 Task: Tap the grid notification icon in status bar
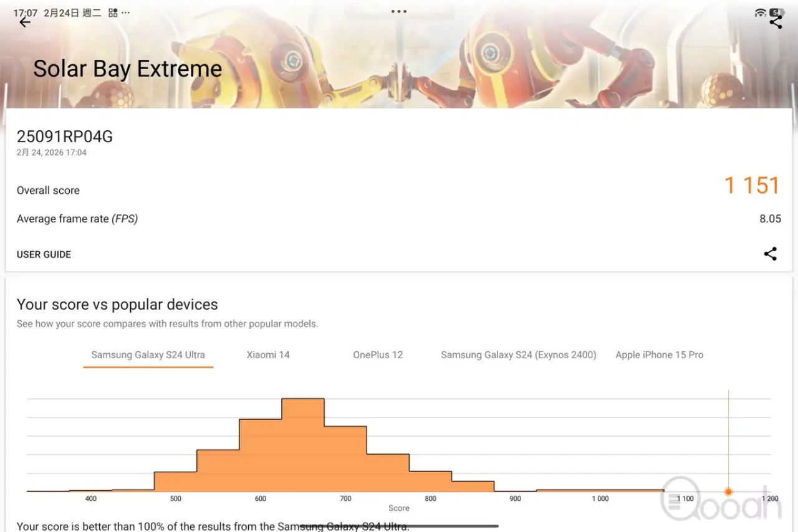(x=113, y=13)
